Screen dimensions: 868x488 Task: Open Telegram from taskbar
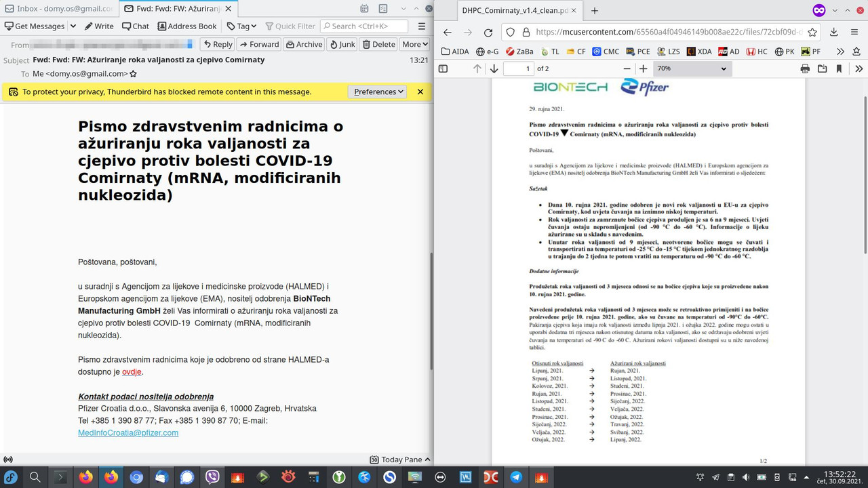(x=516, y=477)
